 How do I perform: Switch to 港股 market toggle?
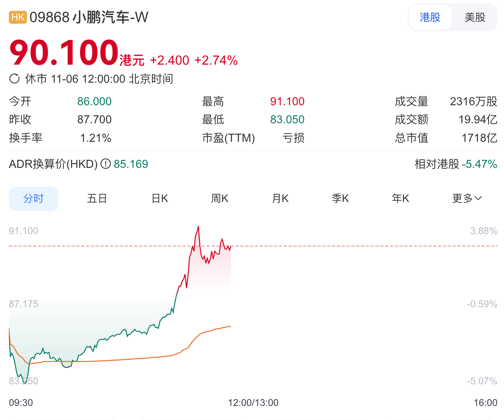coord(430,17)
